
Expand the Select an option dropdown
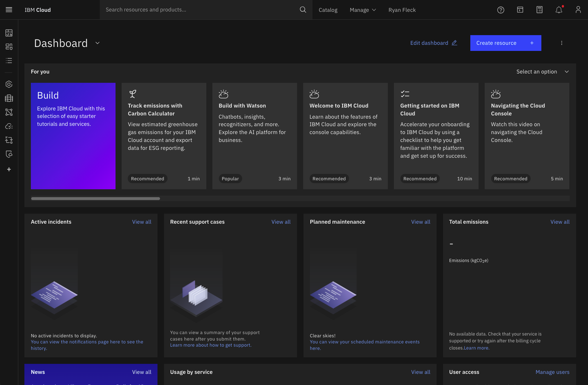[x=542, y=72]
